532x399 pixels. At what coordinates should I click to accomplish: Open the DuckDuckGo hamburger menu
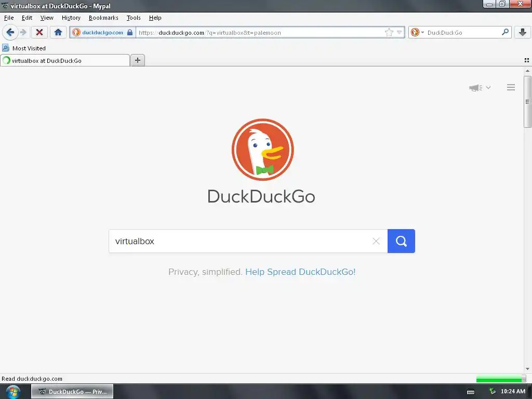point(511,87)
